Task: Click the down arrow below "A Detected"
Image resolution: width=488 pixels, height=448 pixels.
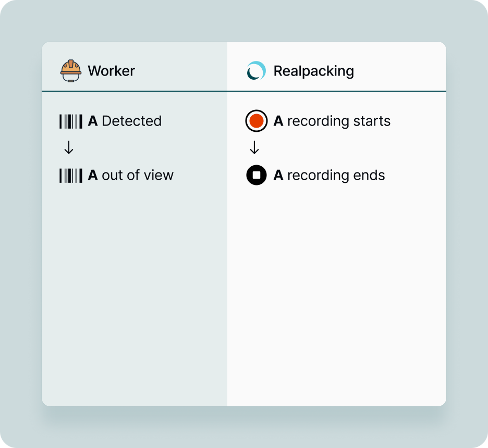Action: point(69,148)
